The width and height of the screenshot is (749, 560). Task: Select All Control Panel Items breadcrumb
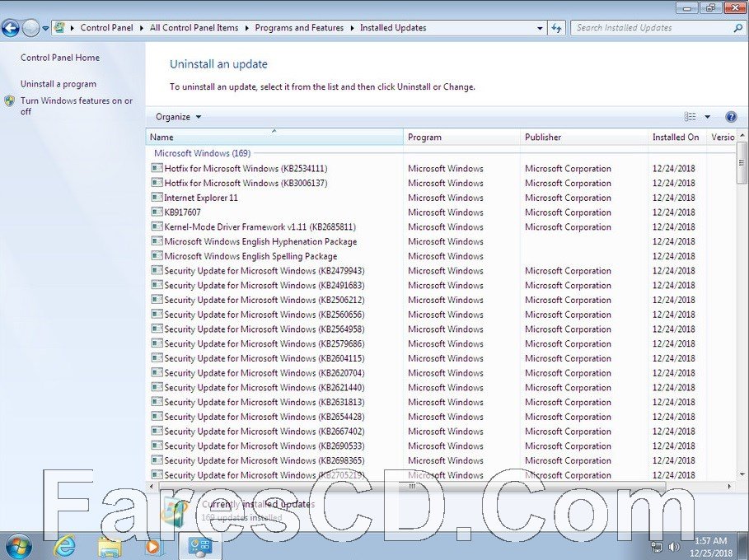(x=194, y=28)
